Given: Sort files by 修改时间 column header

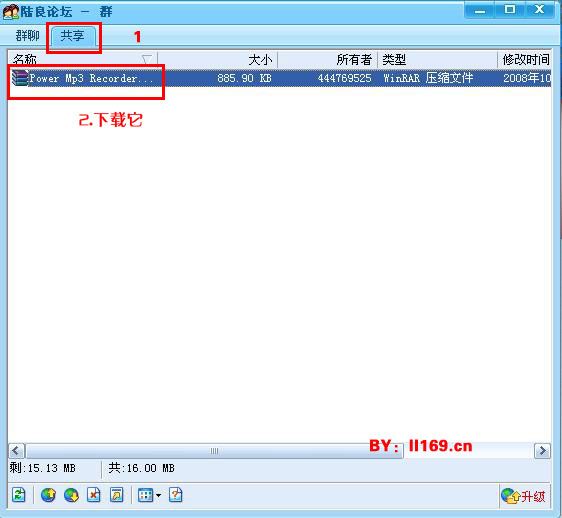Looking at the screenshot, I should click(x=524, y=59).
